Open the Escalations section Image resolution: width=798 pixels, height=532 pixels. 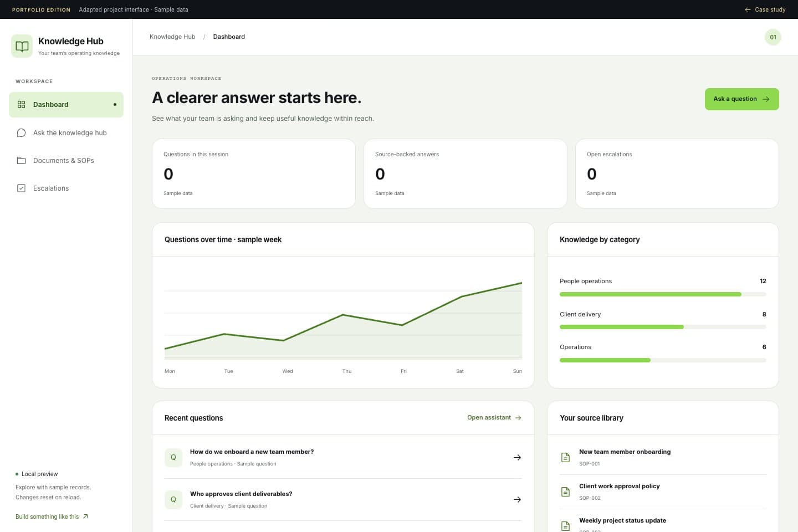(x=66, y=188)
